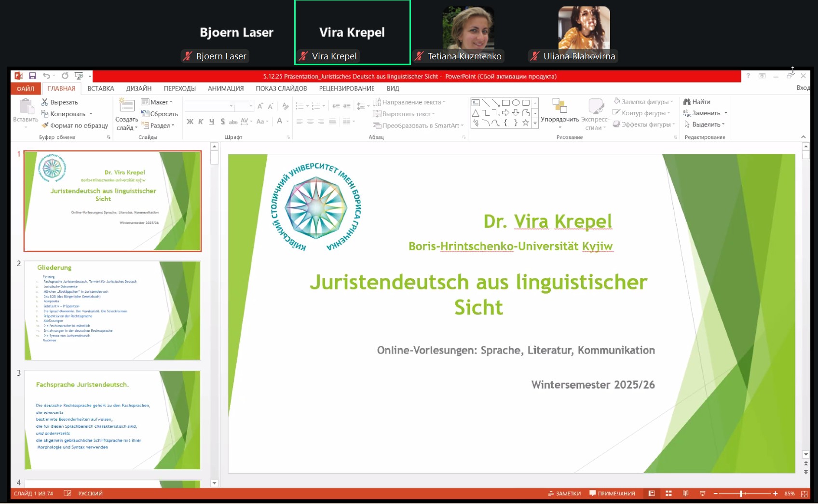Toggle Comments (Примечания) pane
This screenshot has width=818, height=504.
pyautogui.click(x=612, y=493)
